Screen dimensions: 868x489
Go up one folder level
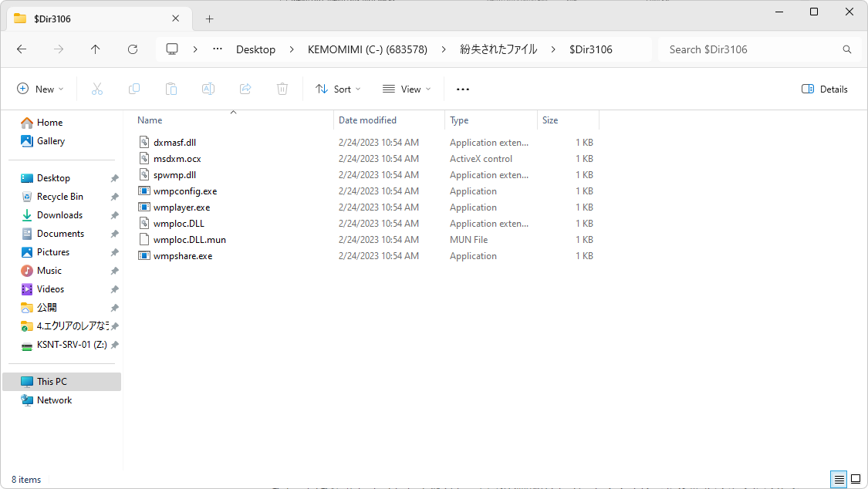click(x=96, y=49)
